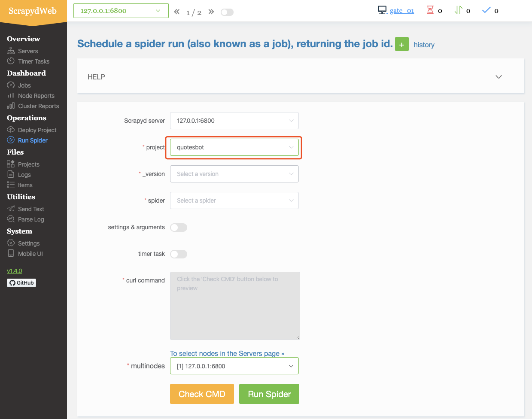Click the Cluster Reports chart icon
This screenshot has height=419, width=532.
(11, 106)
